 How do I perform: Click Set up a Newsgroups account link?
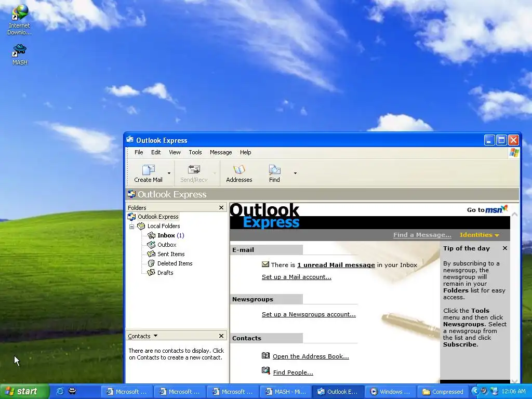(x=309, y=314)
